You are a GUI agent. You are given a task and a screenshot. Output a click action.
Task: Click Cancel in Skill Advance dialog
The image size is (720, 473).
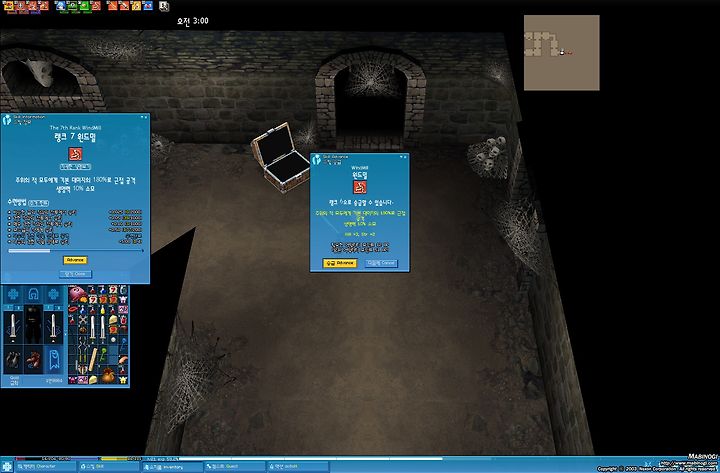click(x=381, y=263)
